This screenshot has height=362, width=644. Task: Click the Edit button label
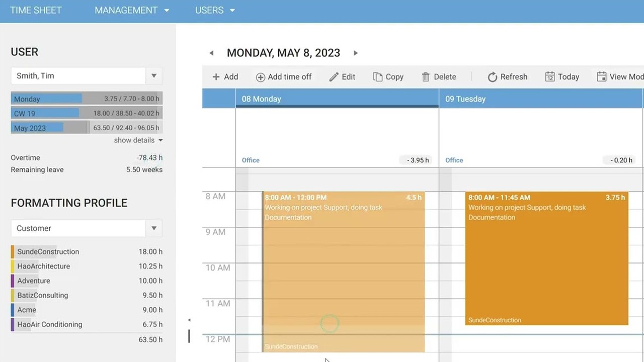pyautogui.click(x=349, y=77)
